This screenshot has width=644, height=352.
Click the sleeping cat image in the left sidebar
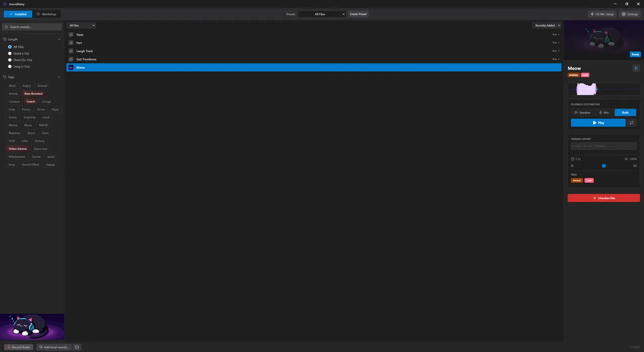click(x=32, y=327)
